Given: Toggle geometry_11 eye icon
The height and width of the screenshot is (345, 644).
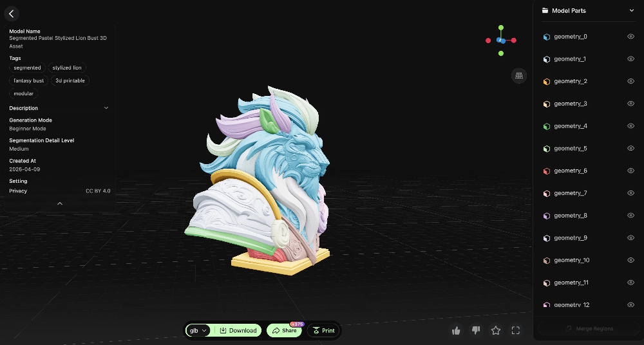Looking at the screenshot, I should pos(631,283).
